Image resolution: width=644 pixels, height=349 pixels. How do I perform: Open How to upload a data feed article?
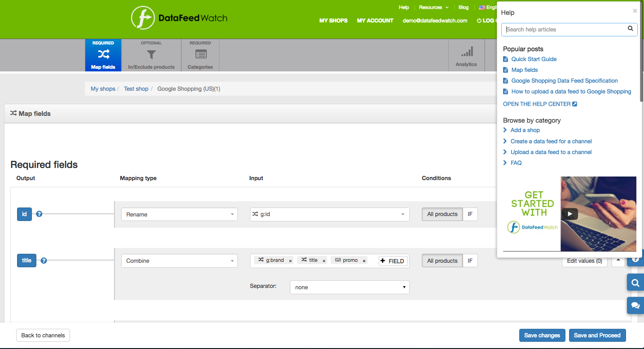(571, 91)
